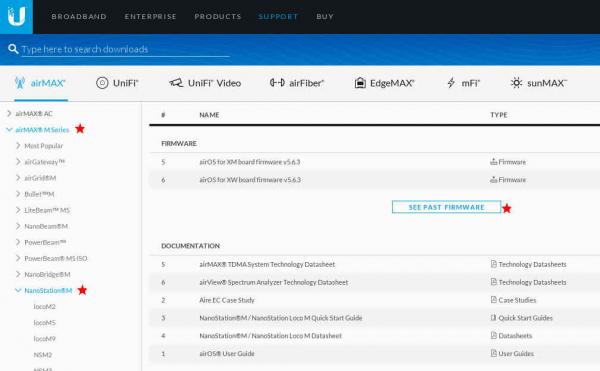Click the airFiber dish icon
600x371 pixels.
(277, 83)
